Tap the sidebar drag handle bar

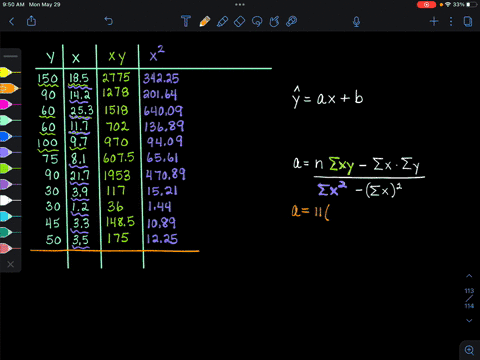point(10,56)
